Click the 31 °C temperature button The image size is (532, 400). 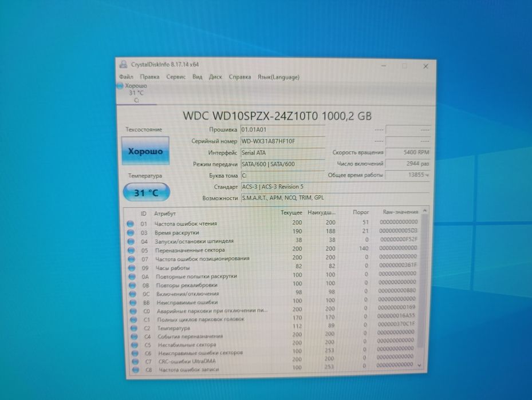point(146,192)
